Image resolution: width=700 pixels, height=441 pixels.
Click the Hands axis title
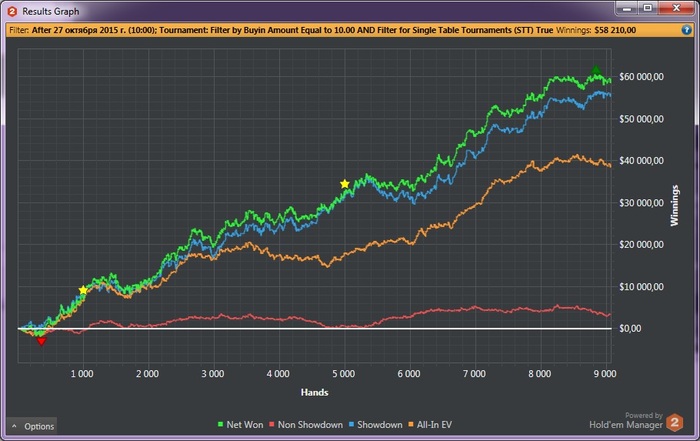[x=315, y=392]
